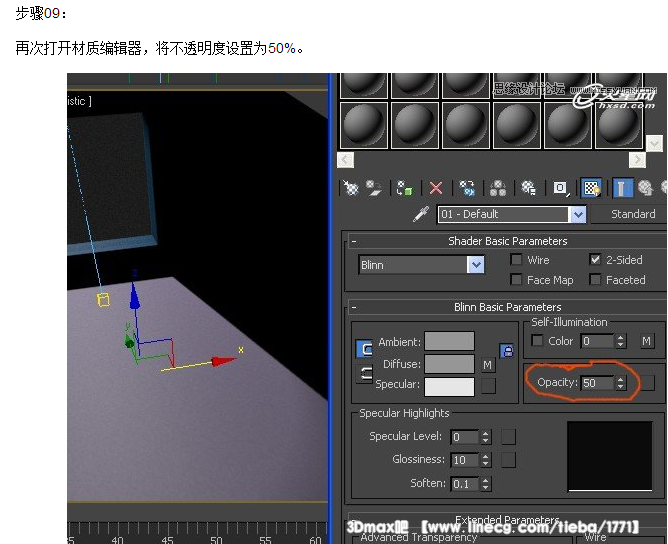Viewport: 668px width, 544px height.
Task: Click the Diffuse color swatch
Action: coord(449,365)
